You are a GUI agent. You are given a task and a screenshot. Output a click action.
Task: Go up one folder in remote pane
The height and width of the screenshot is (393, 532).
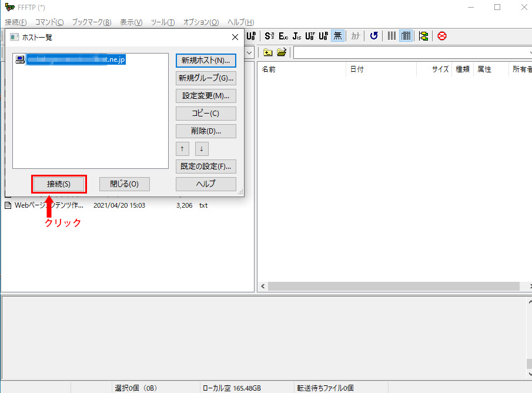268,52
